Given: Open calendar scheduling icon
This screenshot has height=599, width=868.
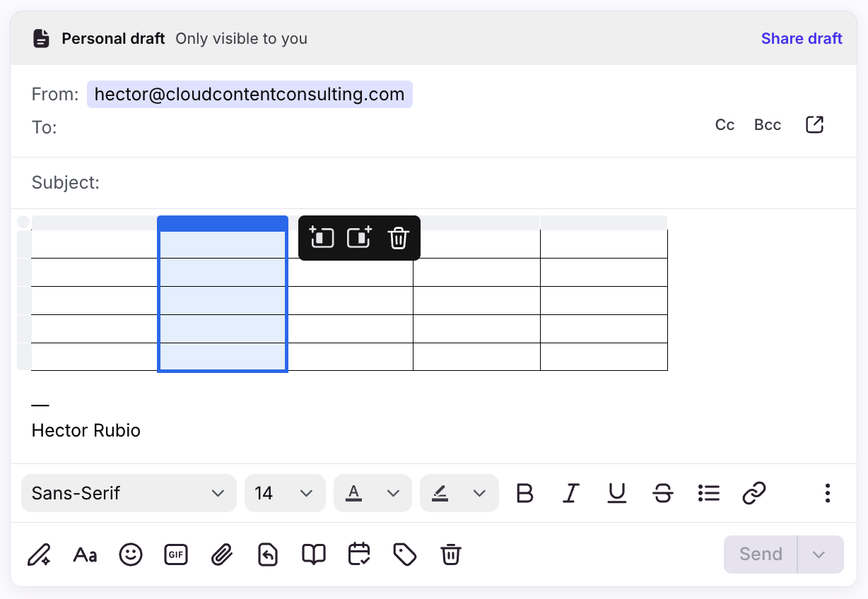Looking at the screenshot, I should [359, 554].
